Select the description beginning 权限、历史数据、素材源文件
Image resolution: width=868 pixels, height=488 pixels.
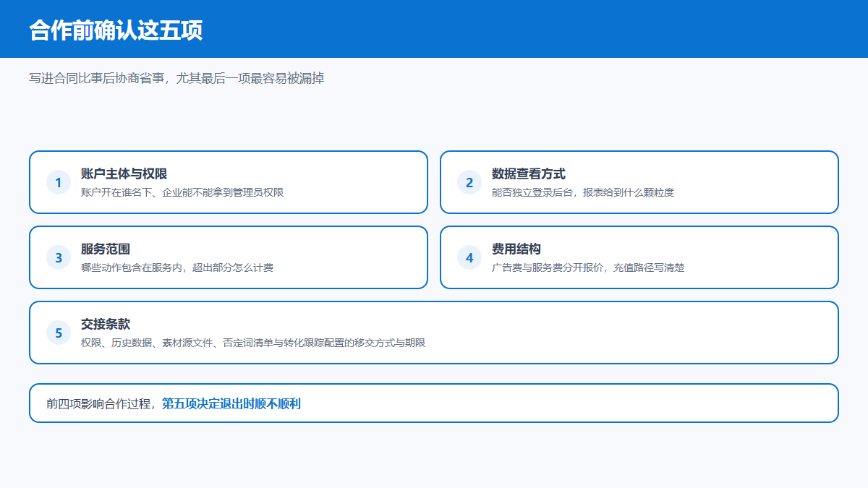pos(253,343)
